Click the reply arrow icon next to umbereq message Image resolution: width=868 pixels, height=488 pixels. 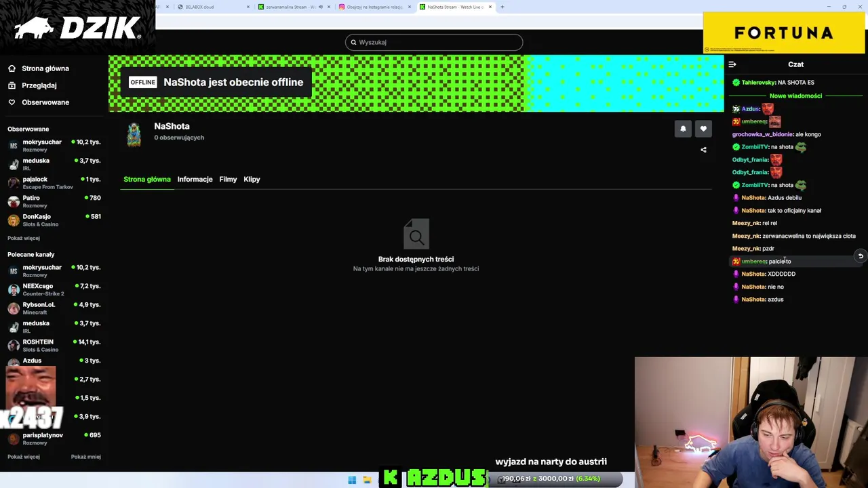861,256
